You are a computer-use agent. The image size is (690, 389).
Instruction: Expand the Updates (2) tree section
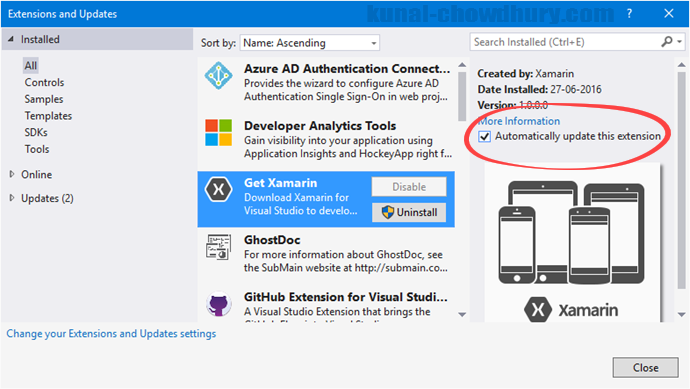[x=12, y=198]
